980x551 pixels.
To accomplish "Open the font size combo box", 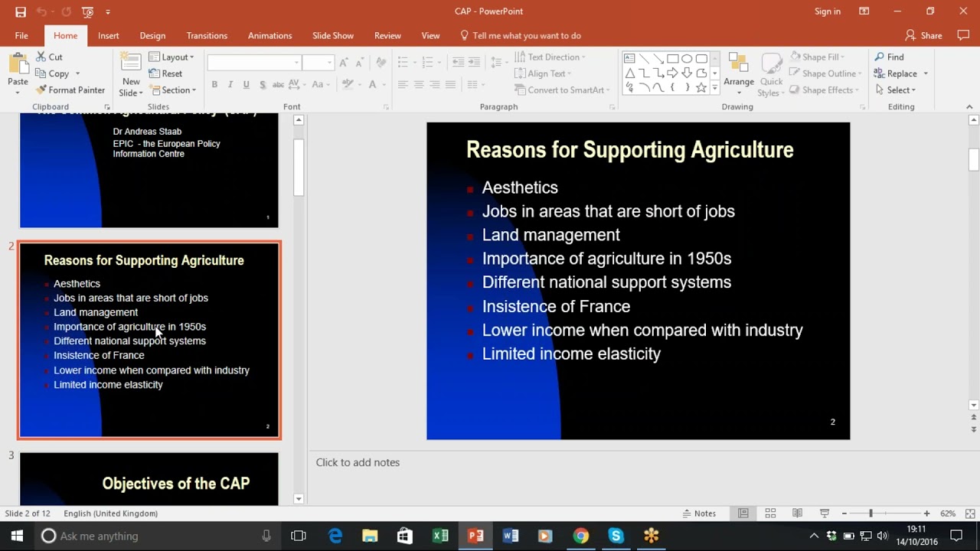I will [318, 63].
